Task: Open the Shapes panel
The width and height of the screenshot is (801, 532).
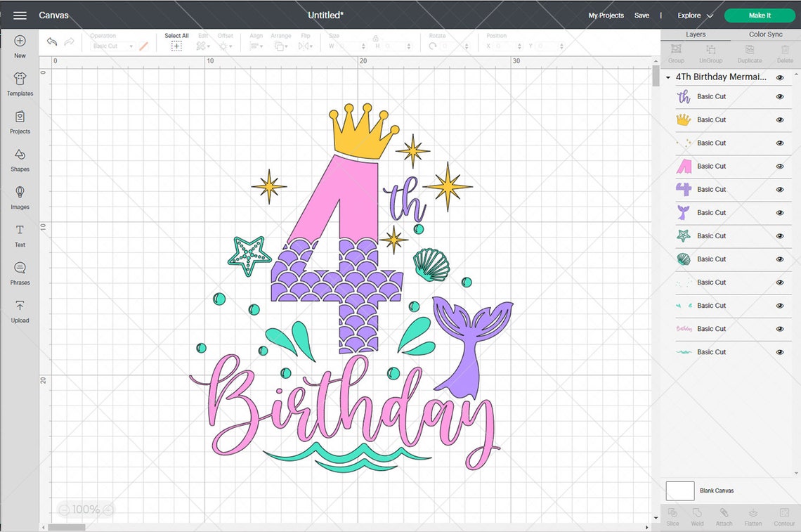Action: (20, 161)
